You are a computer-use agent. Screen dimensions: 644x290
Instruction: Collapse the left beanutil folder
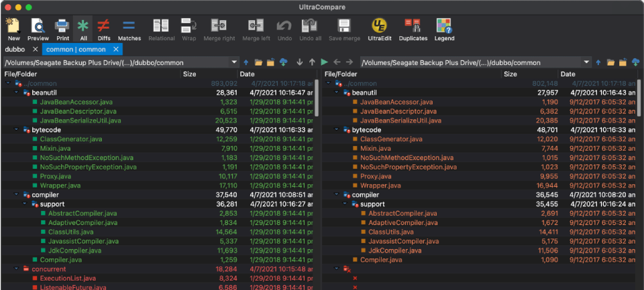coord(15,92)
